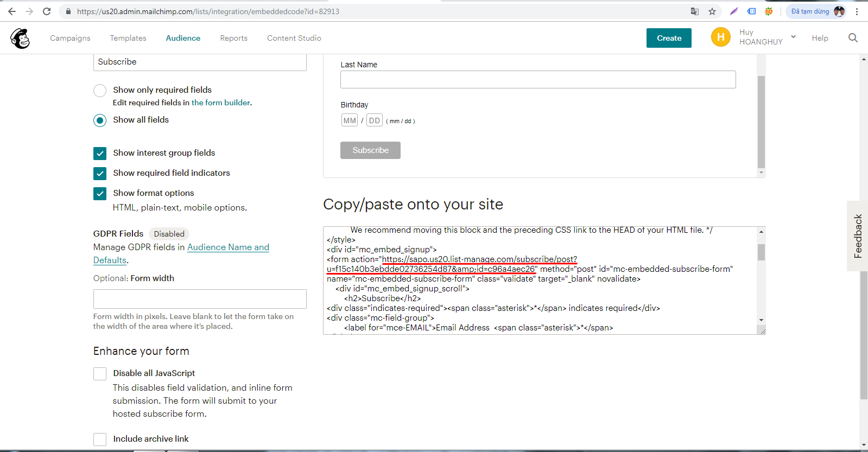Open the Reports menu
This screenshot has height=452, width=868.
(x=234, y=38)
